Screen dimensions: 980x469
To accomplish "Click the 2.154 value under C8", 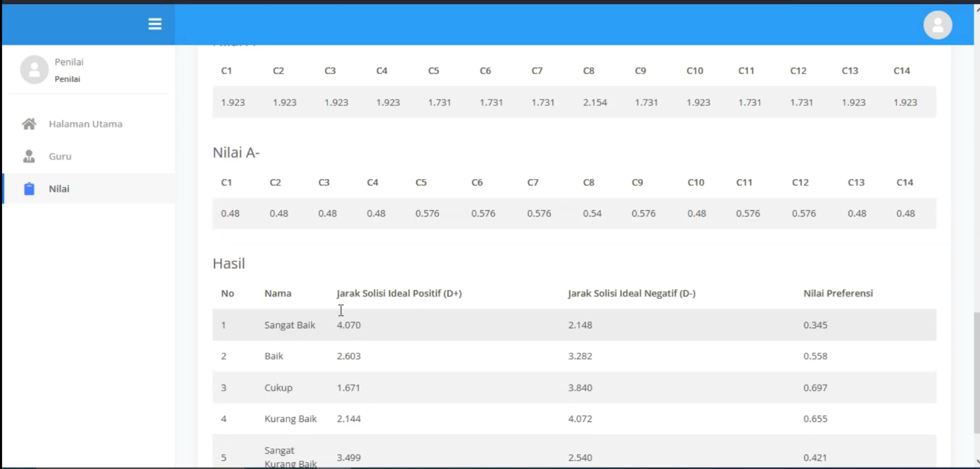I will pos(595,102).
